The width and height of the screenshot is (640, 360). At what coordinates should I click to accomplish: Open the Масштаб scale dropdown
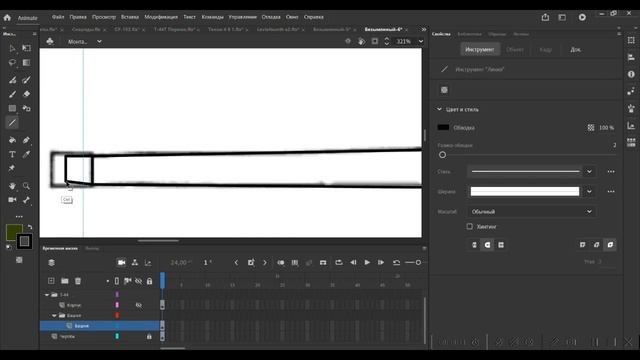tap(531, 211)
